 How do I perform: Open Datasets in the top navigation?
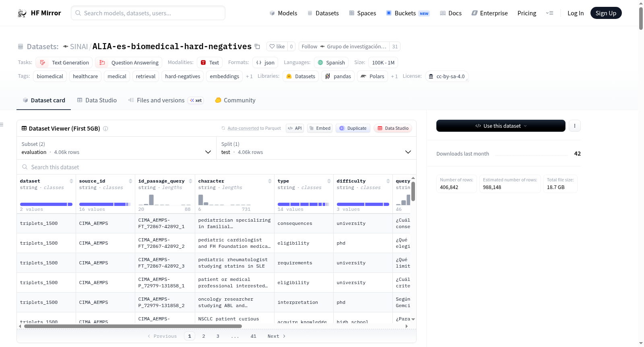point(323,13)
